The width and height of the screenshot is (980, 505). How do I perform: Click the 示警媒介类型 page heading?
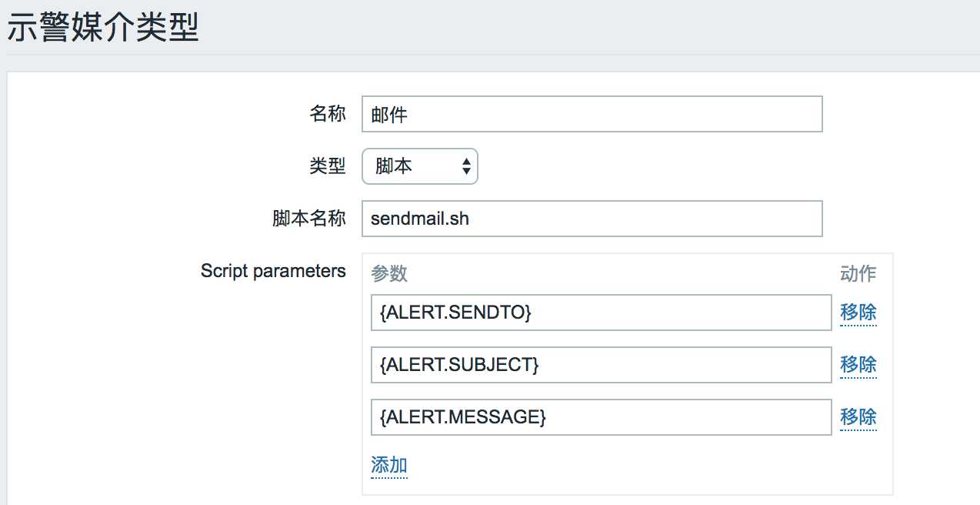point(103,28)
